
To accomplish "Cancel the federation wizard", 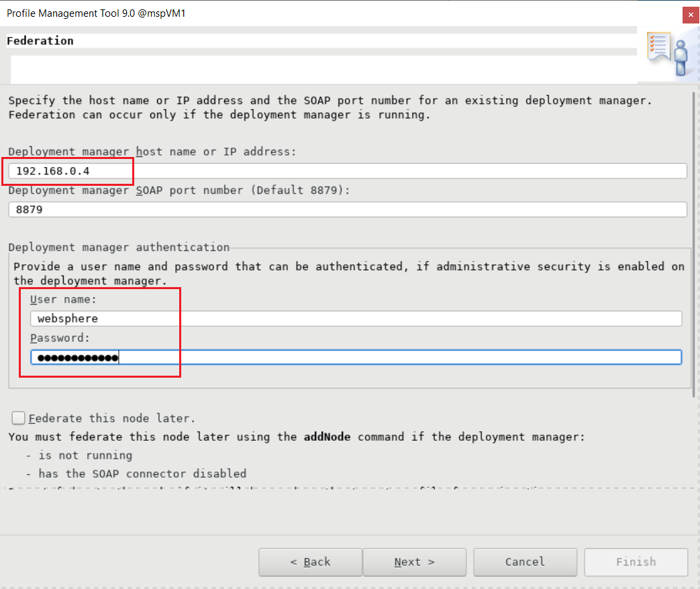I will coord(525,562).
